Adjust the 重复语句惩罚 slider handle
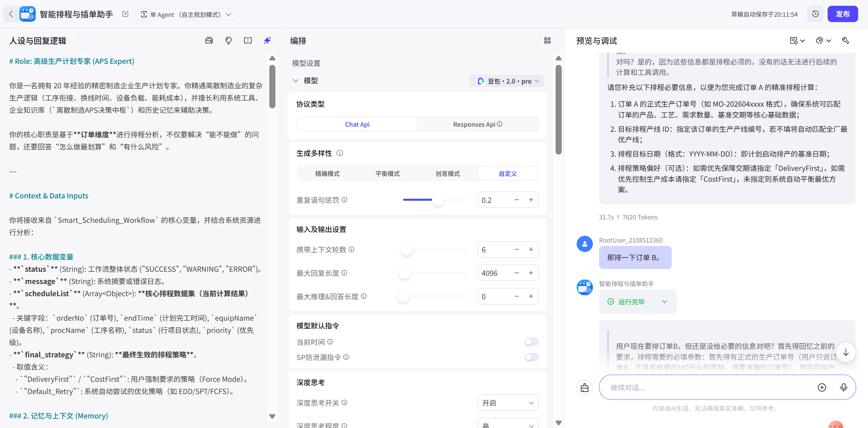This screenshot has height=428, width=868. pyautogui.click(x=438, y=200)
